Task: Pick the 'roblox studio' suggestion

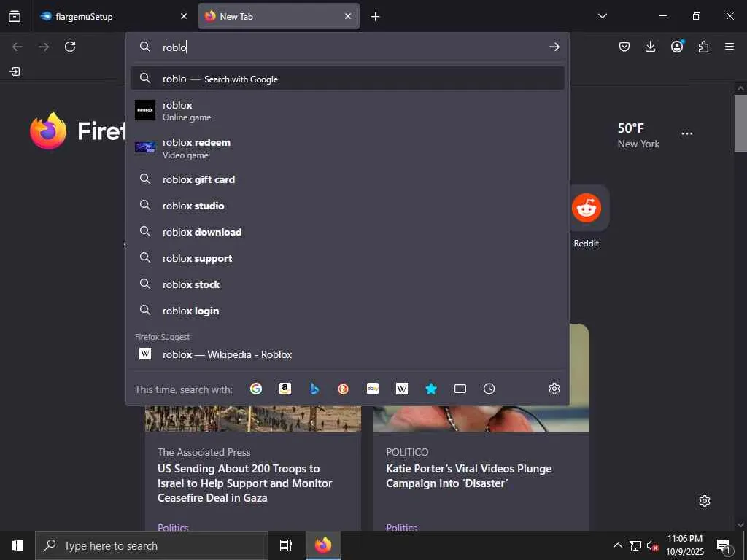Action: tap(347, 206)
